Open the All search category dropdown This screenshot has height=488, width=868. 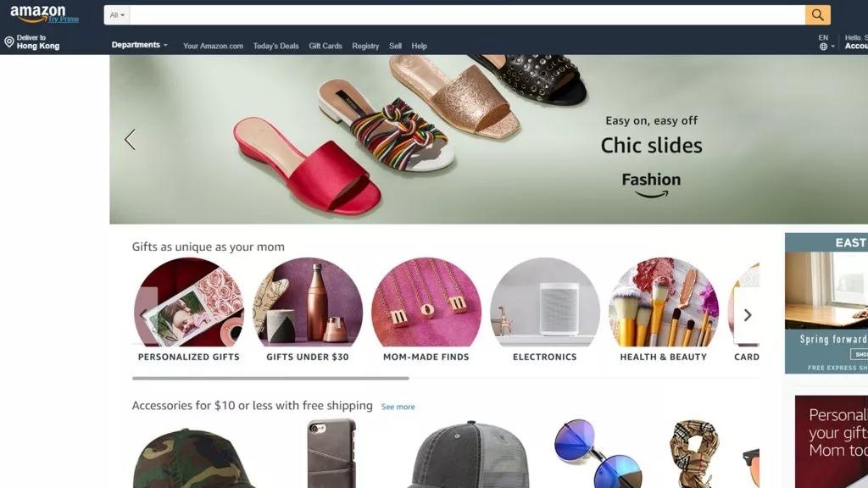pos(117,15)
